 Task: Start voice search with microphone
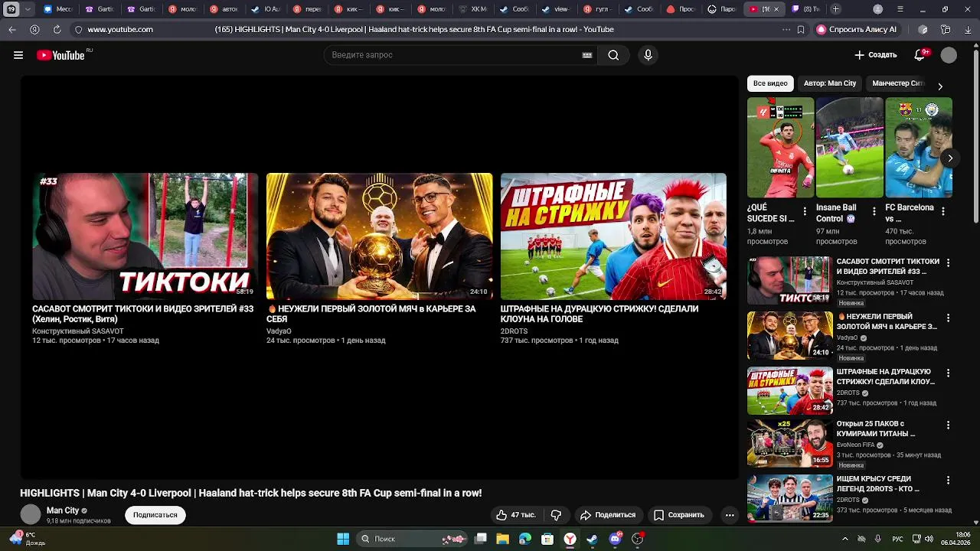(x=648, y=55)
